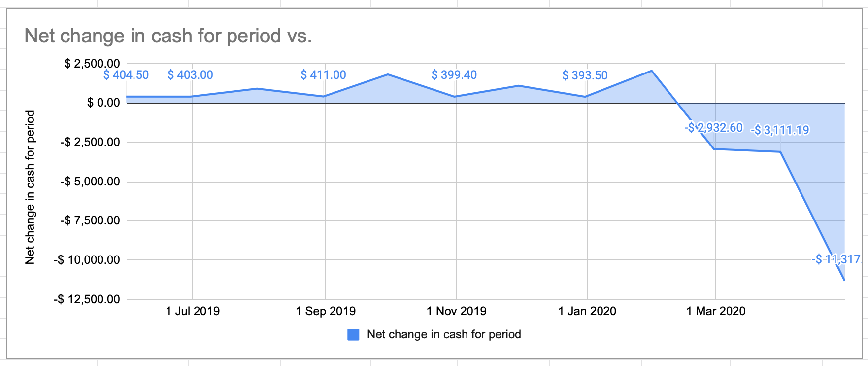Click the -$ 3,111.19 data label

(x=780, y=130)
